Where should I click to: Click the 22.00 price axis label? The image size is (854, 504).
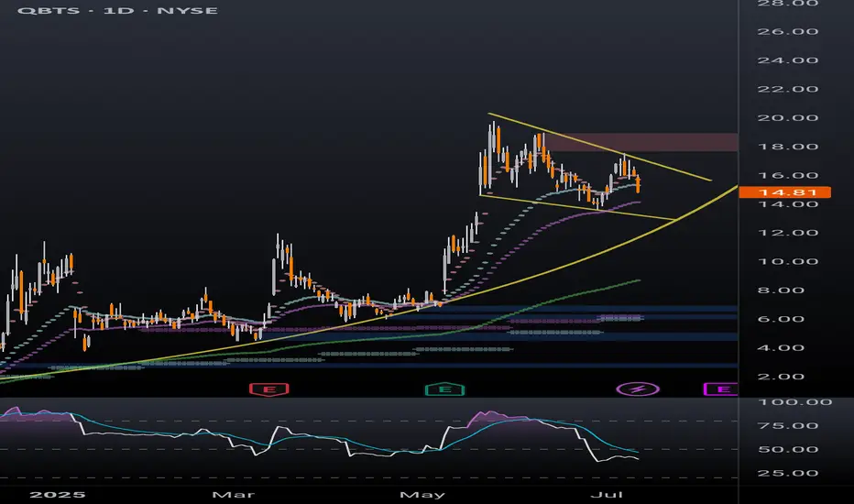(x=787, y=89)
